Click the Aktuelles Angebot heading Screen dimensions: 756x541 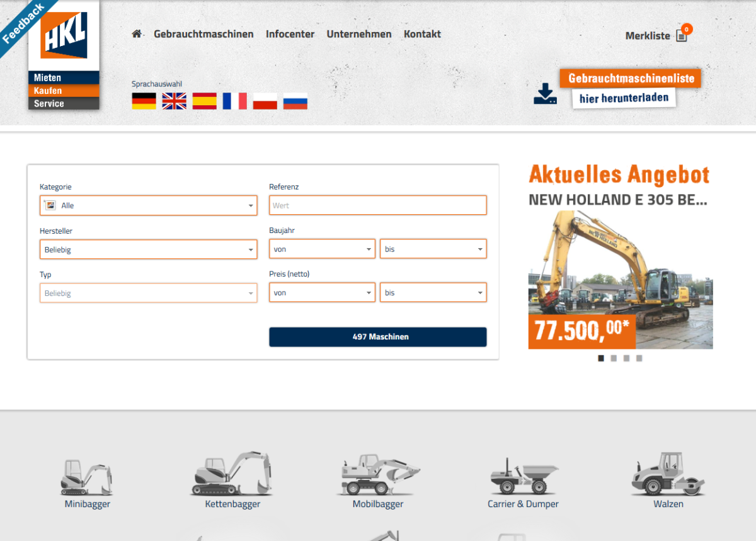[x=619, y=174]
